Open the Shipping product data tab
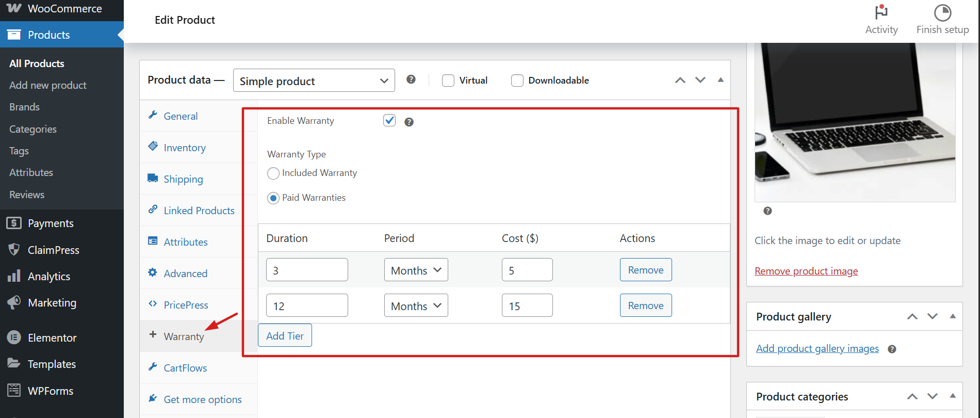980x418 pixels. coord(183,179)
